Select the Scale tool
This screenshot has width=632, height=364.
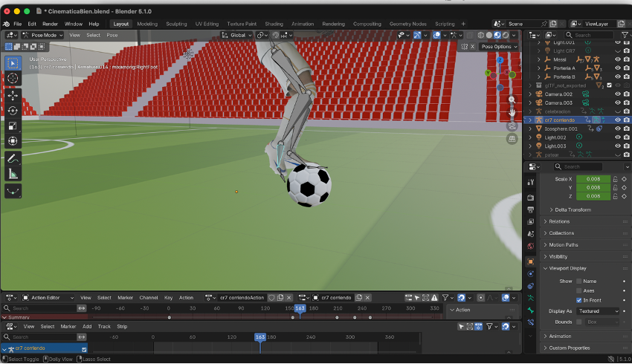point(13,126)
